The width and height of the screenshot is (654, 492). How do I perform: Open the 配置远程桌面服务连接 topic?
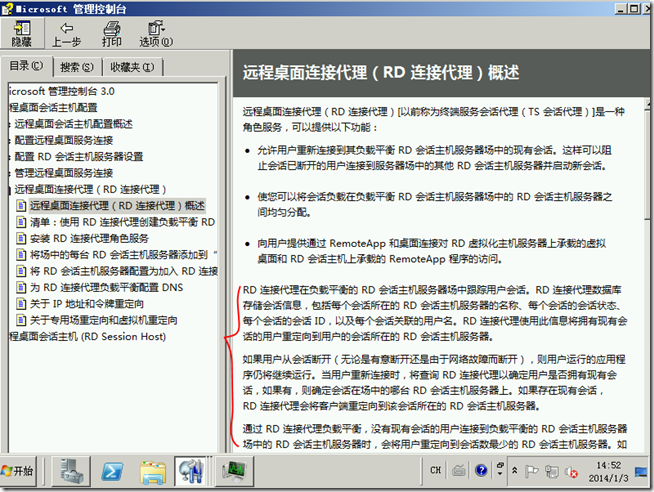tap(64, 140)
